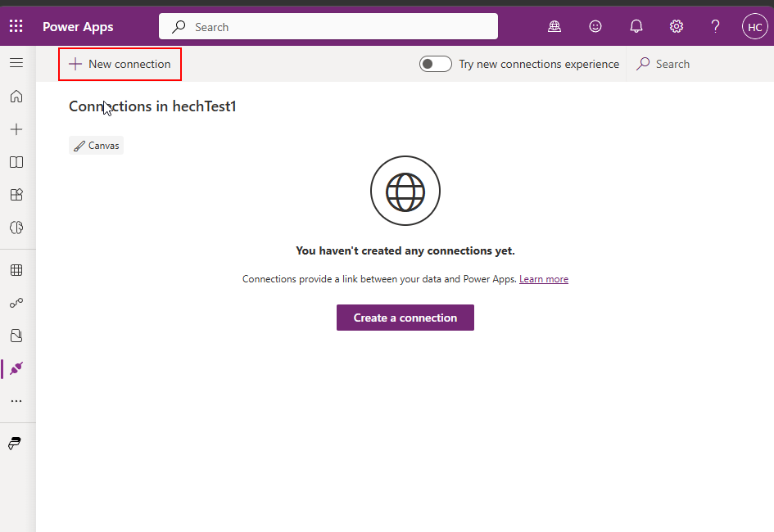Open the HC account avatar
The image size is (774, 532).
click(x=754, y=27)
